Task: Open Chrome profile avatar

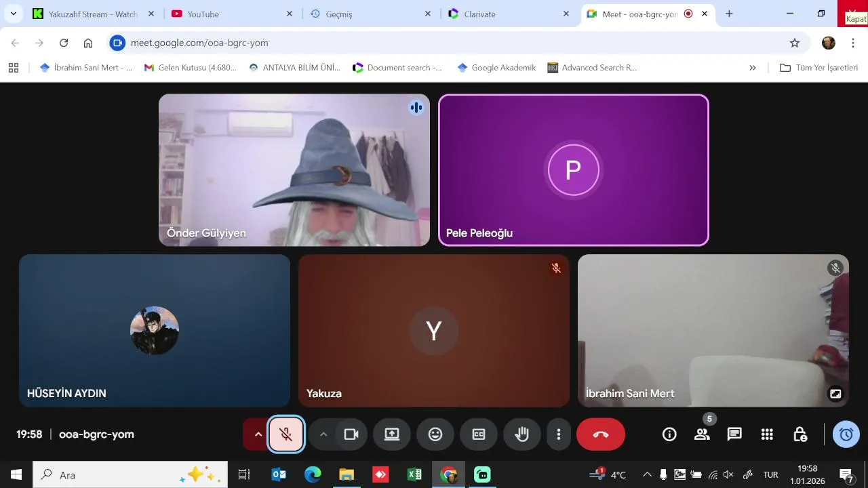Action: coord(829,43)
